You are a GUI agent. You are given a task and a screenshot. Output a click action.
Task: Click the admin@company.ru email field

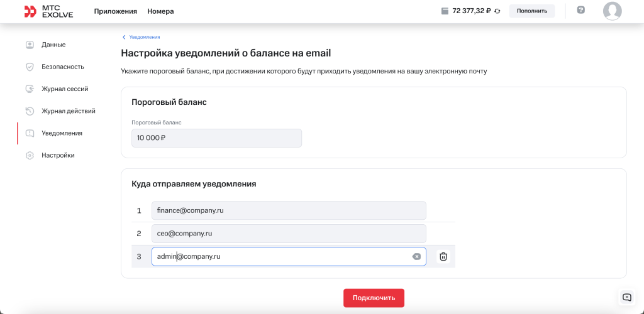coord(289,257)
